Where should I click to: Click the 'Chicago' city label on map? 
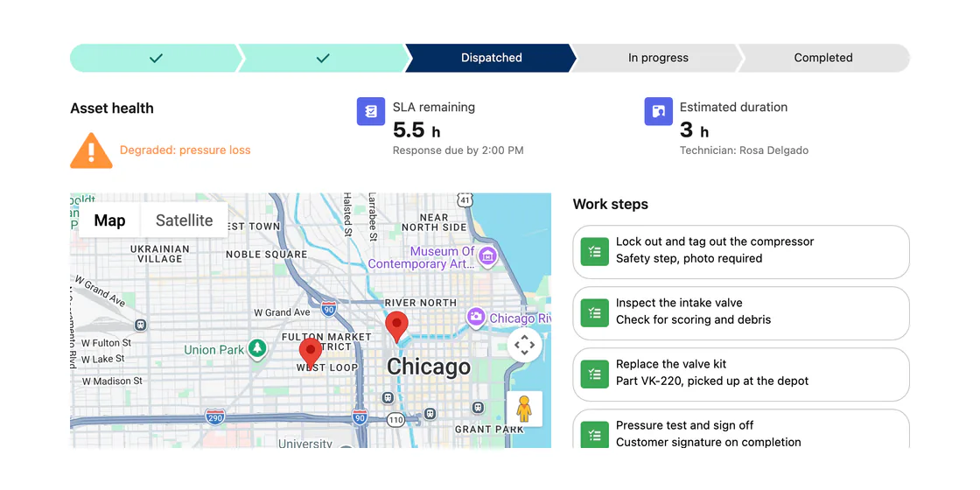click(x=429, y=367)
